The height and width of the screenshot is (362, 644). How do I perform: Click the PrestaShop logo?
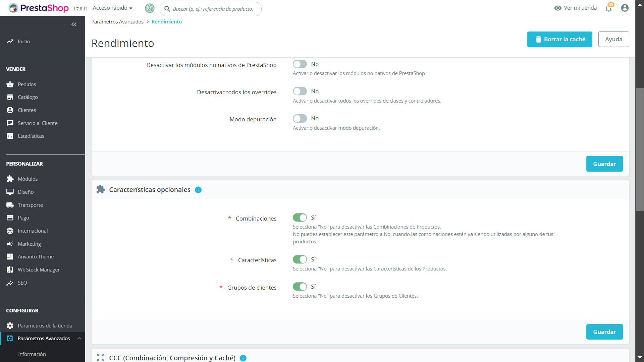[x=39, y=8]
